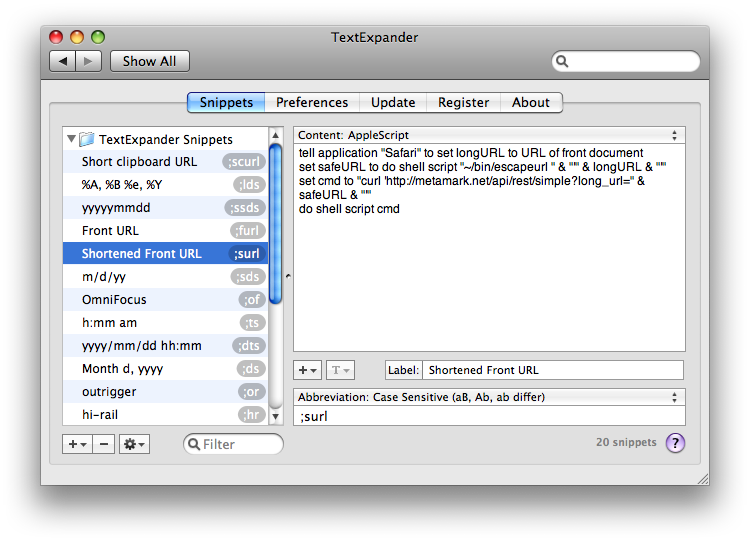This screenshot has width=750, height=541.
Task: Select the yyyymmdd snippet
Action: tap(165, 208)
